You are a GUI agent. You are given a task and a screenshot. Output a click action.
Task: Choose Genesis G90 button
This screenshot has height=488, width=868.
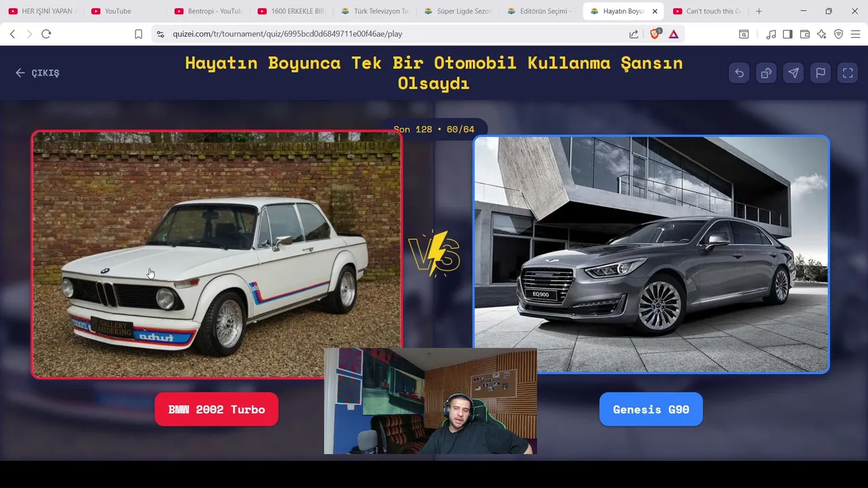click(651, 409)
